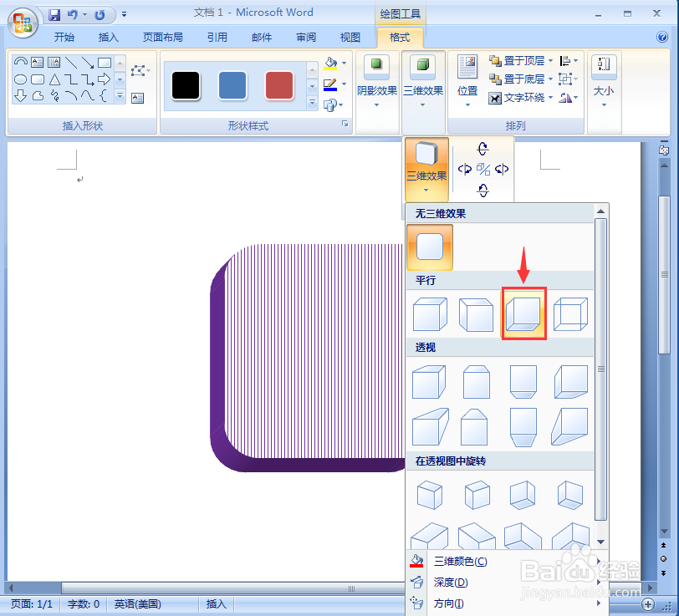Switch to the 插入 tab
Viewport: 679px width, 616px height.
coord(108,38)
